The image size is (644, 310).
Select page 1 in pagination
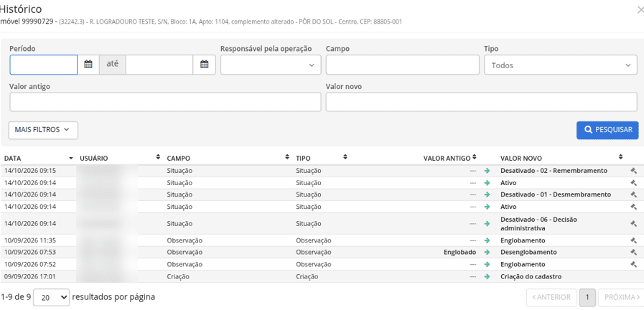587,297
